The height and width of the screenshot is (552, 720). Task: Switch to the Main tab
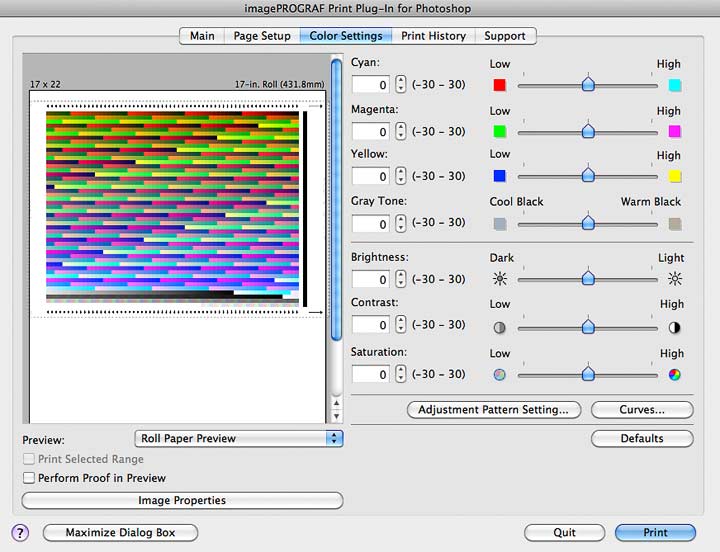tap(202, 36)
